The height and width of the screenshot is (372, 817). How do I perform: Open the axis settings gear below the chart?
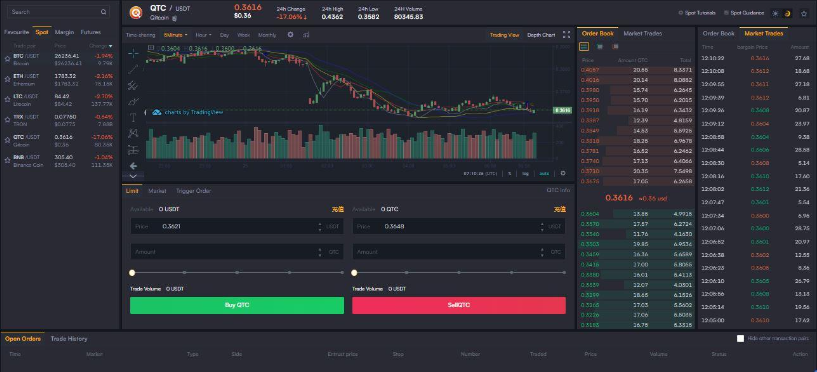pos(563,173)
